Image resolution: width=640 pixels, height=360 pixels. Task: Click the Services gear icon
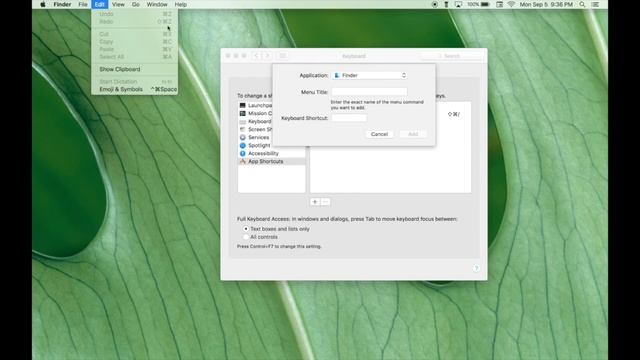pos(242,138)
